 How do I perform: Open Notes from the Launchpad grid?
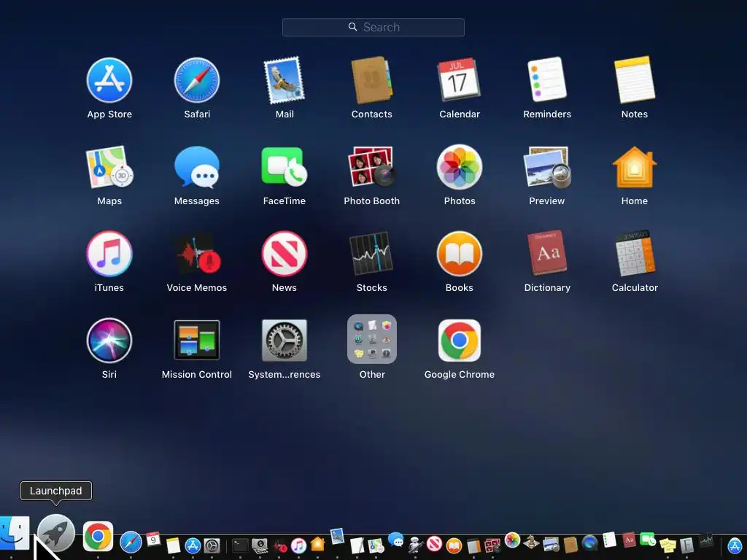[x=635, y=80]
